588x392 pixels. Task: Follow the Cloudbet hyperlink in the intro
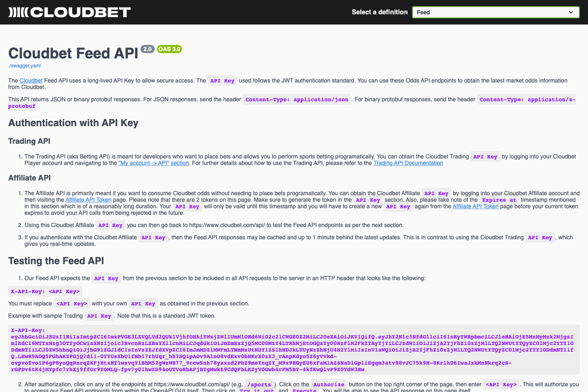[x=31, y=80]
